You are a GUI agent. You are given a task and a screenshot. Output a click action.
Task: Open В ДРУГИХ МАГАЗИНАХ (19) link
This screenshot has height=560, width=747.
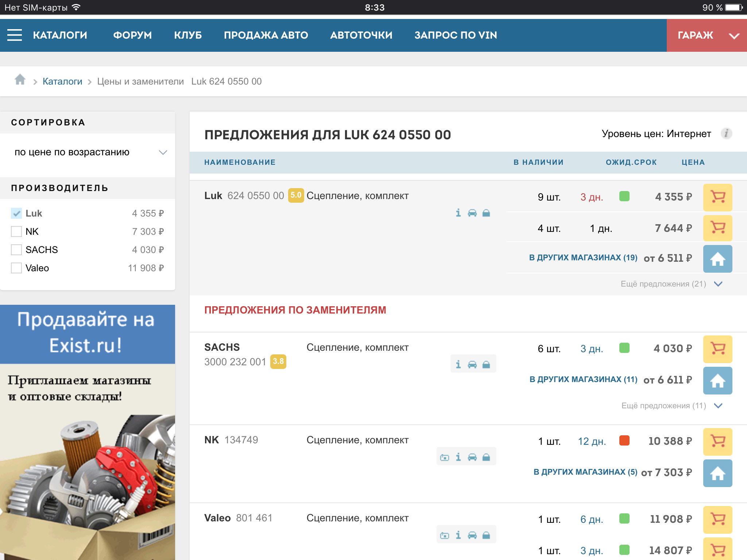coord(583,258)
